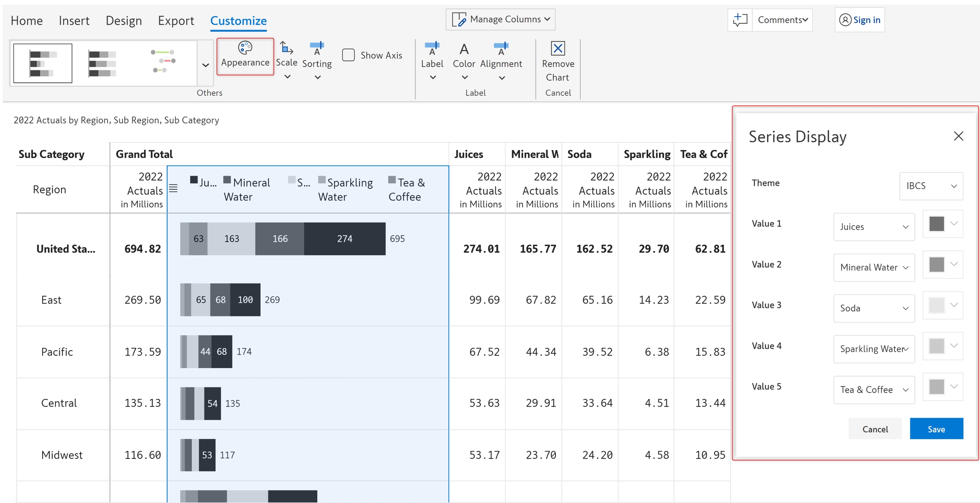The height and width of the screenshot is (503, 980).
Task: Click the add comment icon
Action: point(740,20)
